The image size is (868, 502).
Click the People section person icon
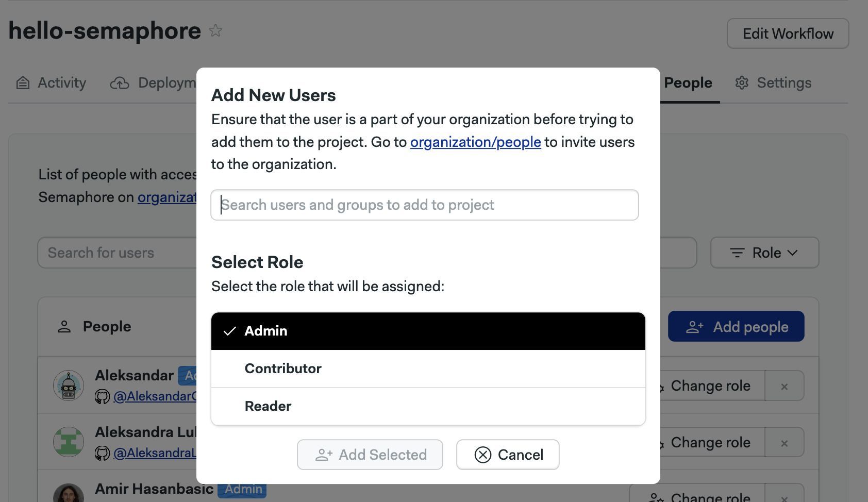(x=64, y=327)
